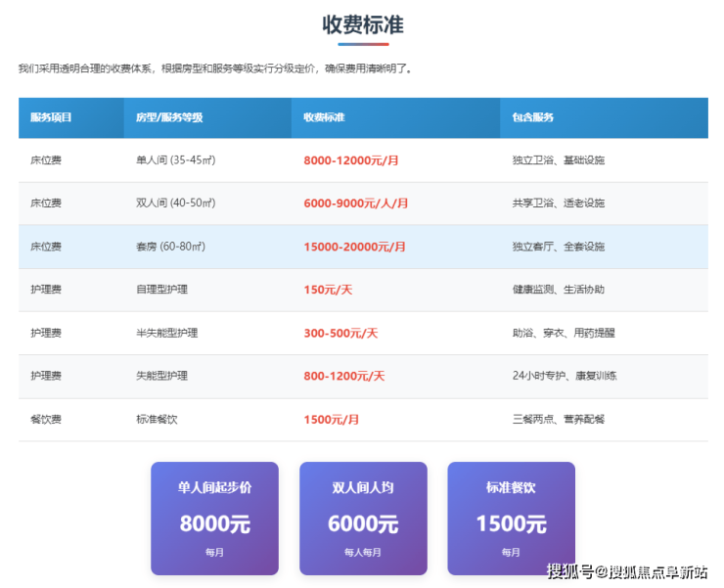
Task: Click the 搜狐号@搜狐焦点阜新站 watermark
Action: tap(626, 572)
